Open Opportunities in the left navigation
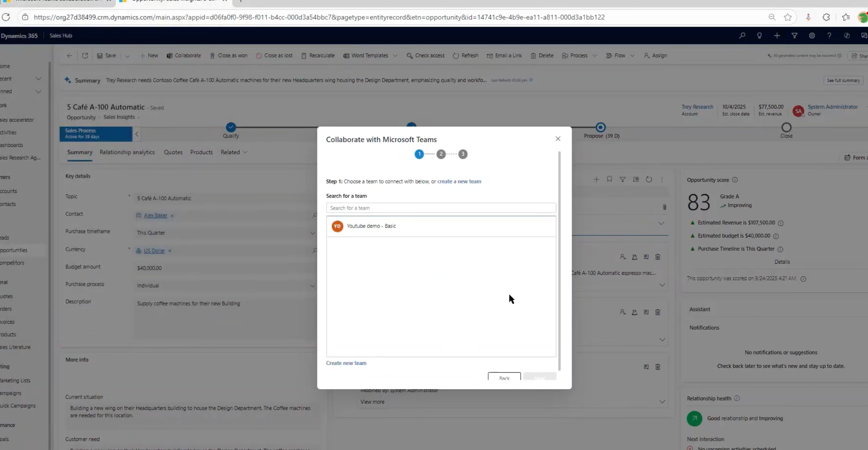This screenshot has width=868, height=450. coord(14,250)
